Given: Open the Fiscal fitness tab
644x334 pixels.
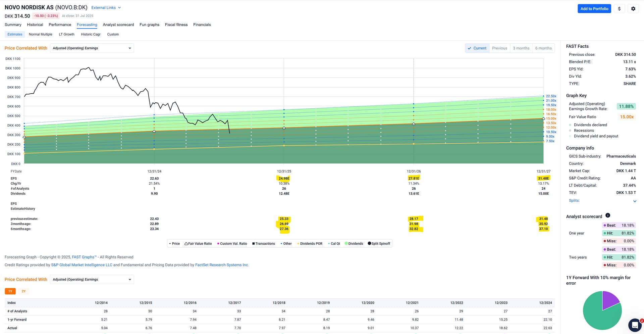Looking at the screenshot, I should [176, 25].
